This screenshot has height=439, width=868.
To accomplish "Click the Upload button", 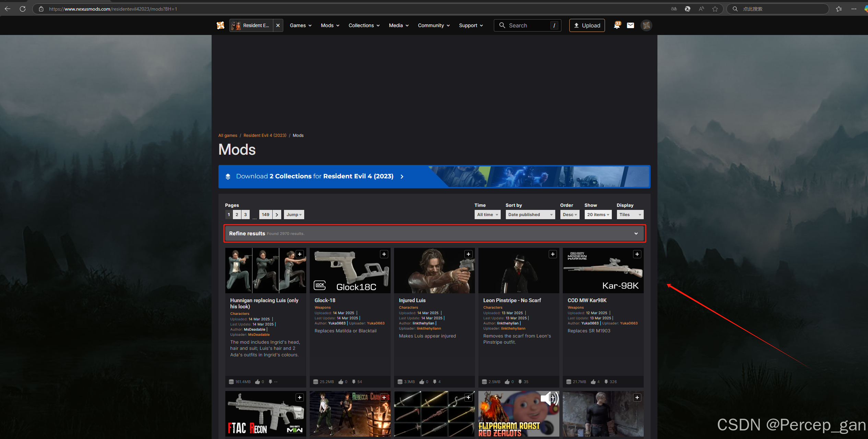I will tap(587, 25).
